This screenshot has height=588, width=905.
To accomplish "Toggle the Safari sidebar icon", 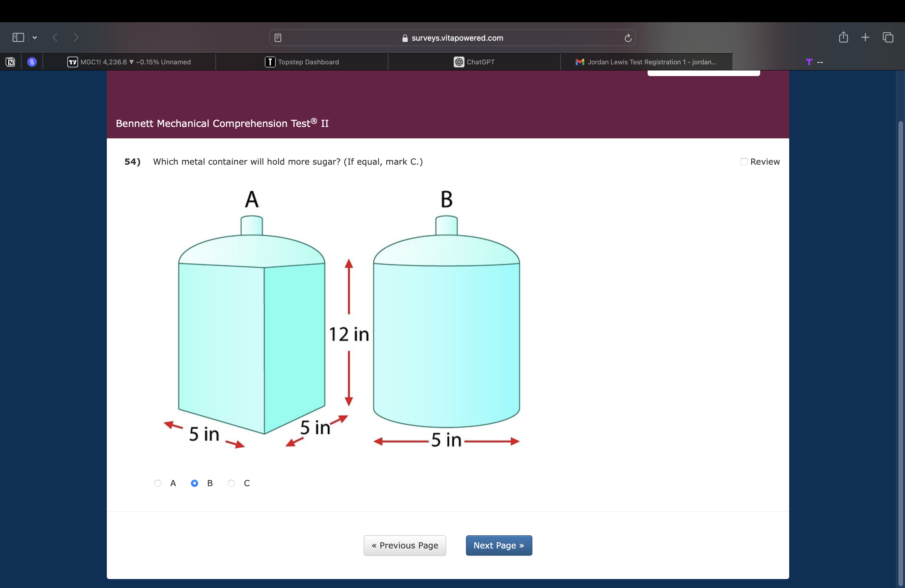I will pyautogui.click(x=18, y=37).
